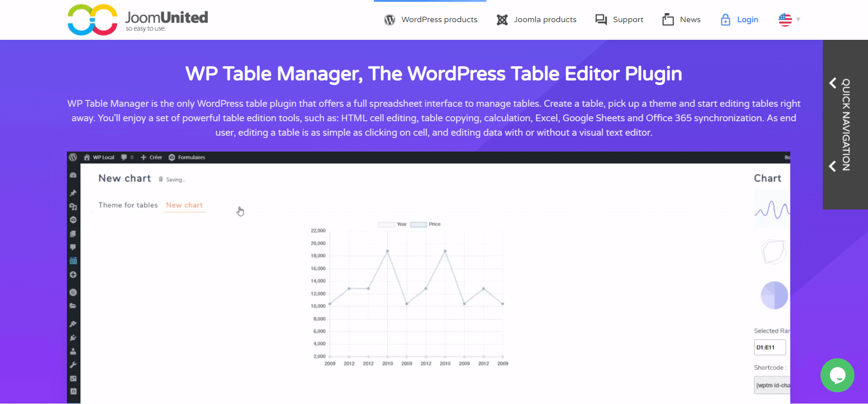Switch to the Theme for tables tab
This screenshot has width=868, height=404.
128,205
